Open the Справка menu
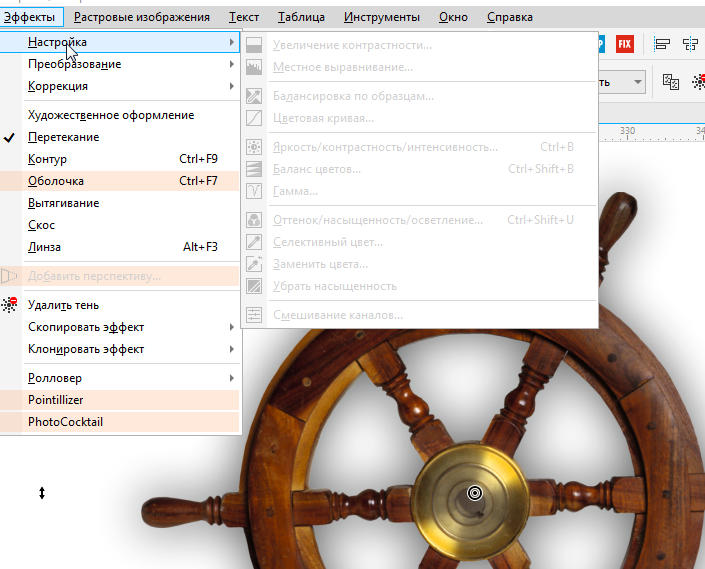 pyautogui.click(x=510, y=17)
